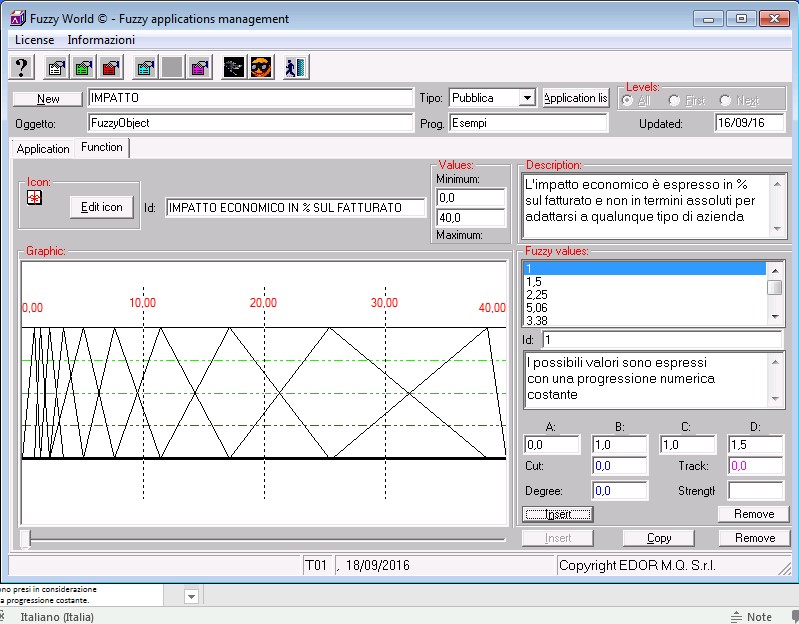This screenshot has width=799, height=624.
Task: Click scroll up arrow in Fuzzy values list
Action: point(775,270)
